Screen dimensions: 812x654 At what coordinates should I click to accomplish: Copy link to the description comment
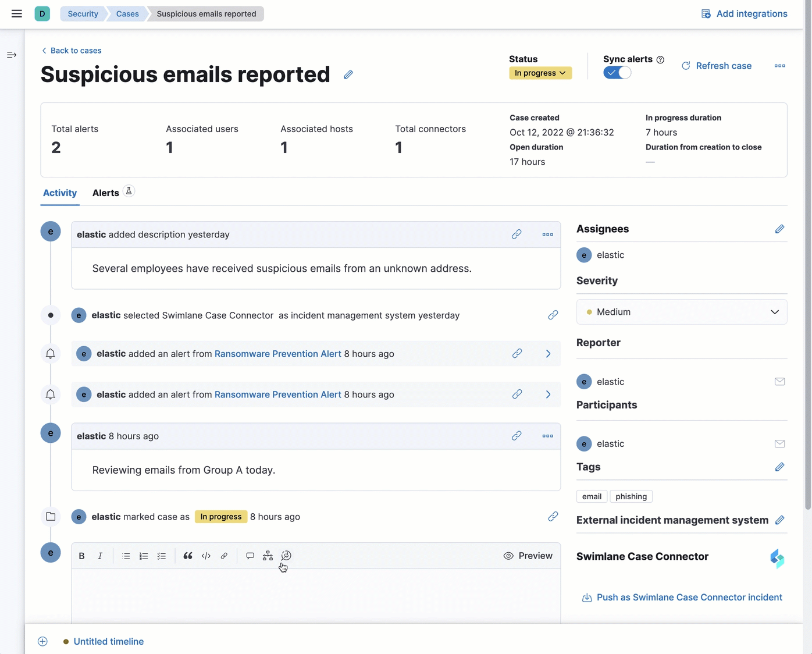[x=517, y=234]
